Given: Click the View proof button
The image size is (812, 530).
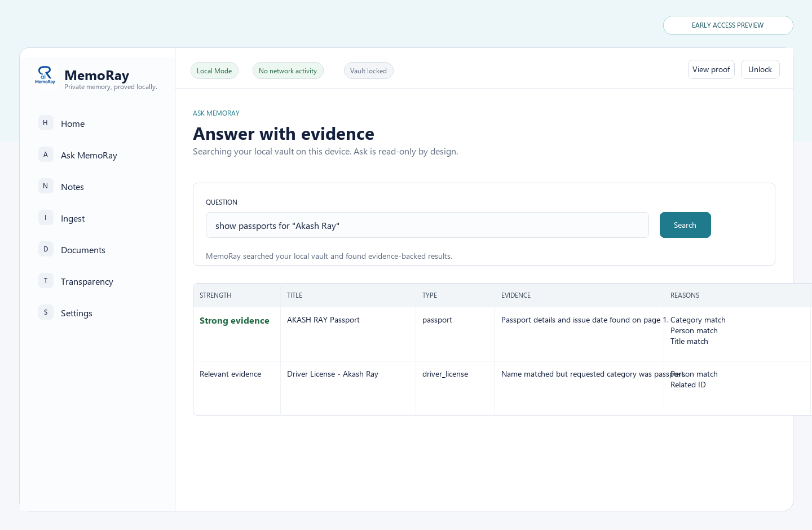Looking at the screenshot, I should [711, 69].
